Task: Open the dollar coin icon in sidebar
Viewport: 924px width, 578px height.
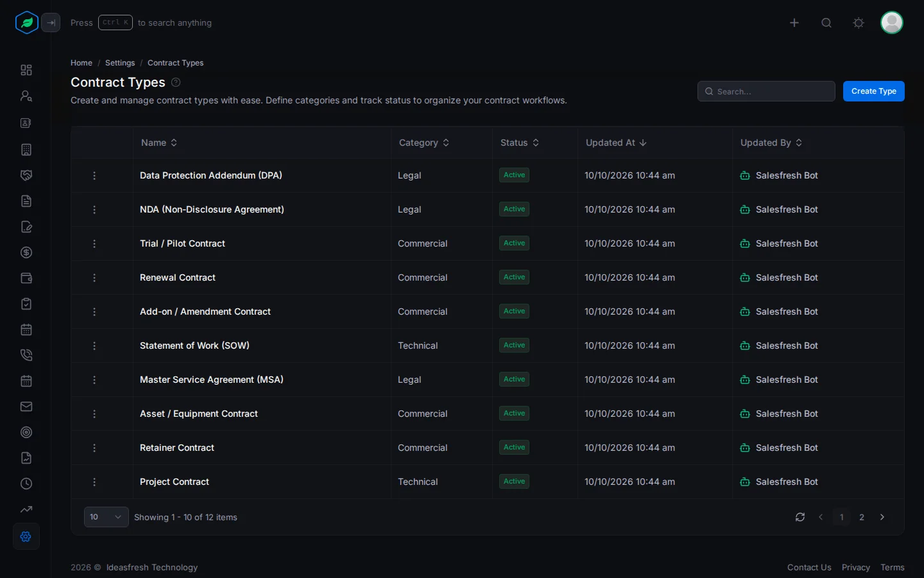Action: click(26, 252)
